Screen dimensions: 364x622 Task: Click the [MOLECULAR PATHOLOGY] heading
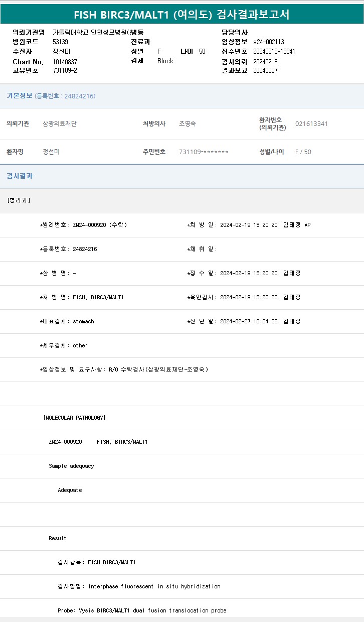point(74,418)
